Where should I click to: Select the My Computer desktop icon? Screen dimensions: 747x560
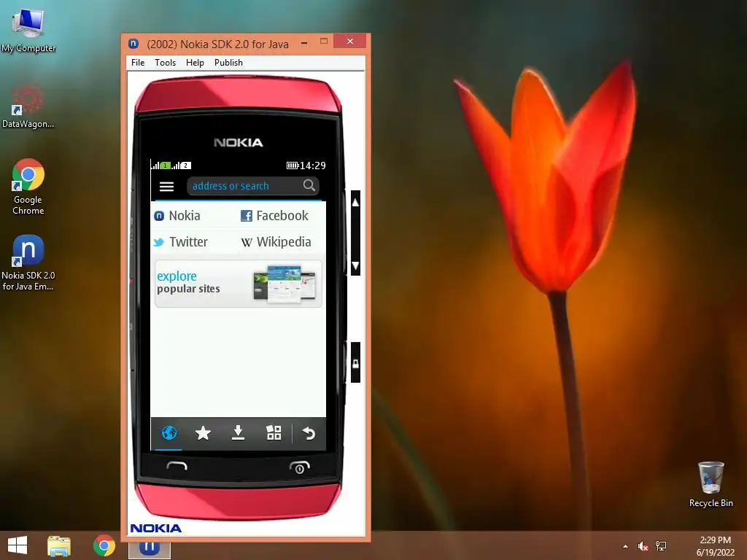28,31
